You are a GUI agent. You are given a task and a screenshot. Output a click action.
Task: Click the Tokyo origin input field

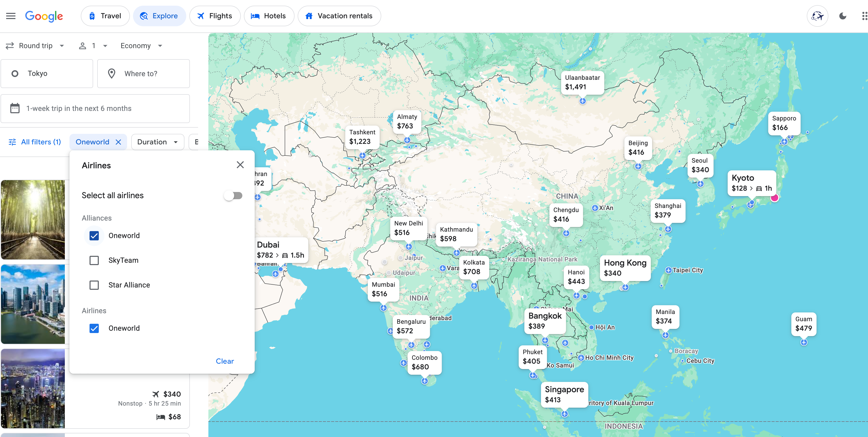[47, 74]
